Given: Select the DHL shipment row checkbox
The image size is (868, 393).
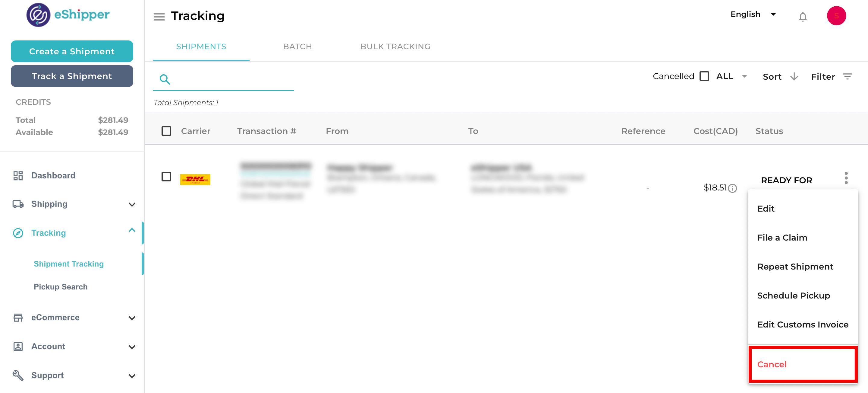Looking at the screenshot, I should (166, 177).
